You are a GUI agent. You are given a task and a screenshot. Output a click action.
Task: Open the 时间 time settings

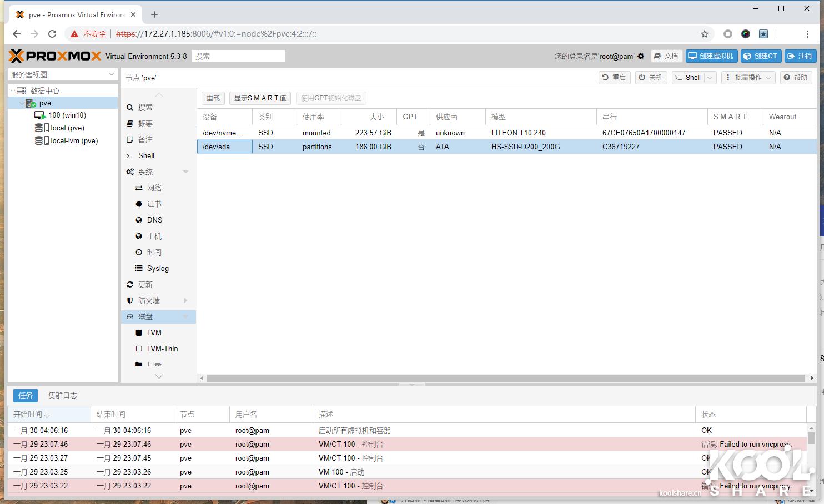pyautogui.click(x=153, y=252)
